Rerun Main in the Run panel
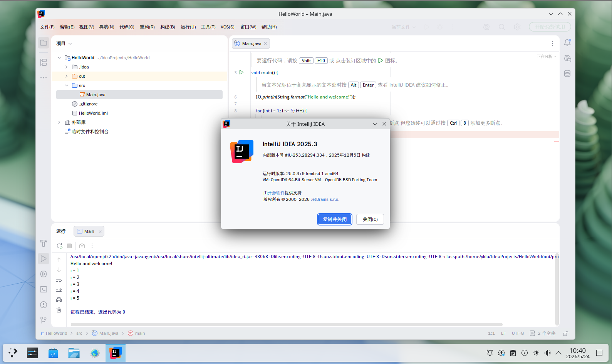 tap(59, 246)
